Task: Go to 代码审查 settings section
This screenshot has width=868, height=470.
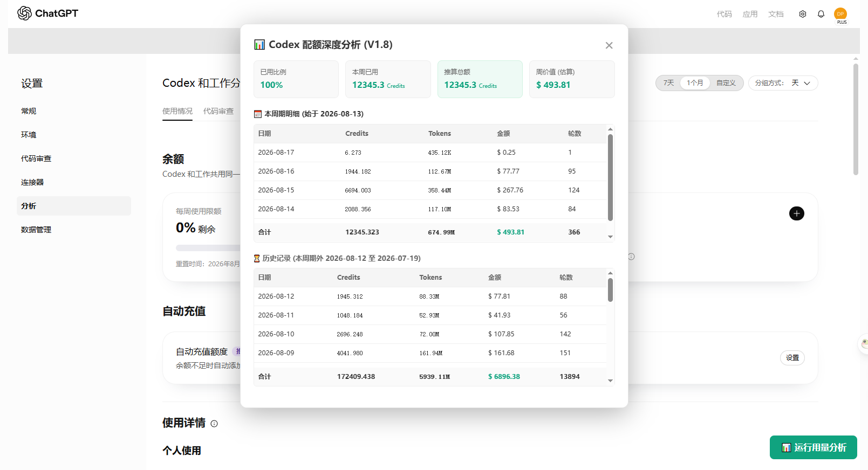Action: click(74, 158)
